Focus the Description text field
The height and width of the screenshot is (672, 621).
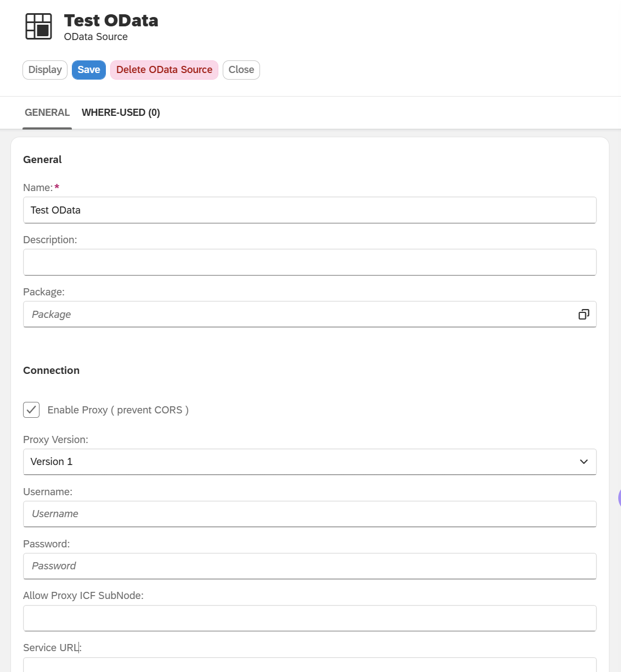point(309,262)
